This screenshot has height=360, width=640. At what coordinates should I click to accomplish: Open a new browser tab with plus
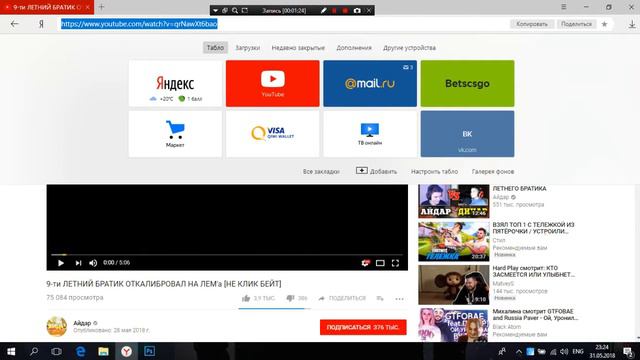[x=102, y=7]
